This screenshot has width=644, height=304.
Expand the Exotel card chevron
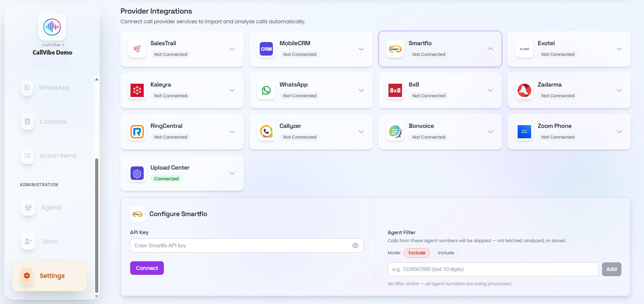619,49
